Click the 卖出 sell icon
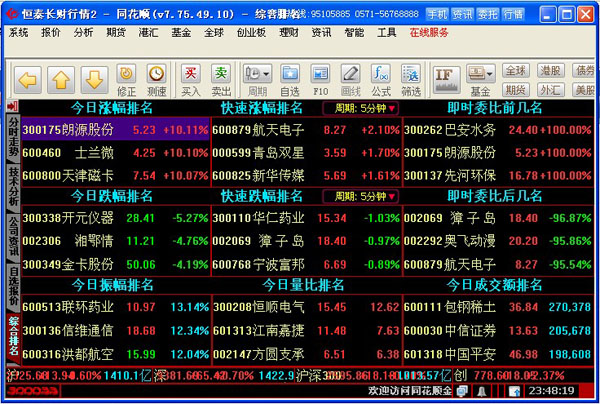The height and width of the screenshot is (404, 600). pos(221,80)
